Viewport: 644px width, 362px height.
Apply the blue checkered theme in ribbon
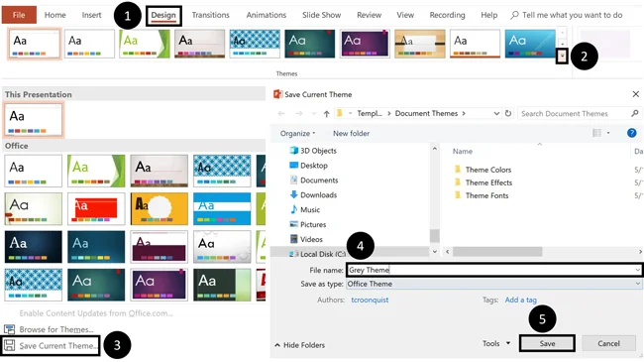pyautogui.click(x=255, y=44)
